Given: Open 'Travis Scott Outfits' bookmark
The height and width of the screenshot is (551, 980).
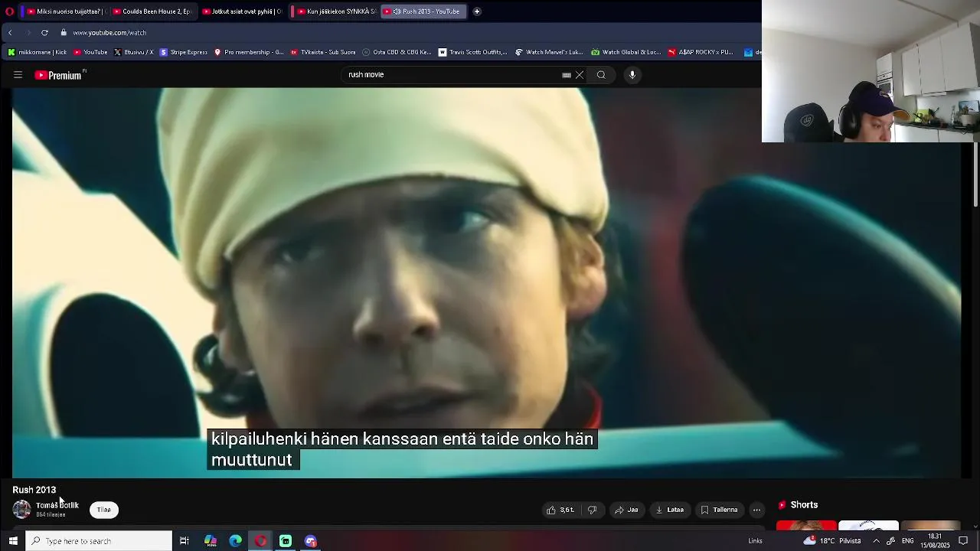Looking at the screenshot, I should pos(473,52).
